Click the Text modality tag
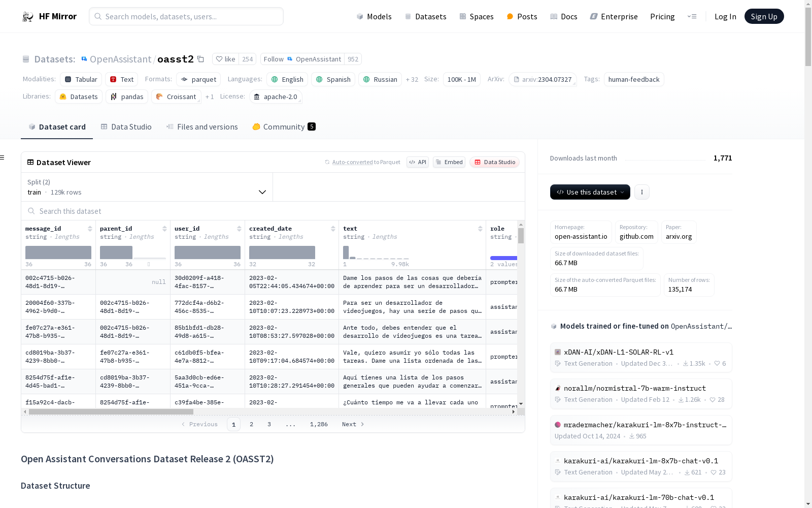 [x=122, y=79]
